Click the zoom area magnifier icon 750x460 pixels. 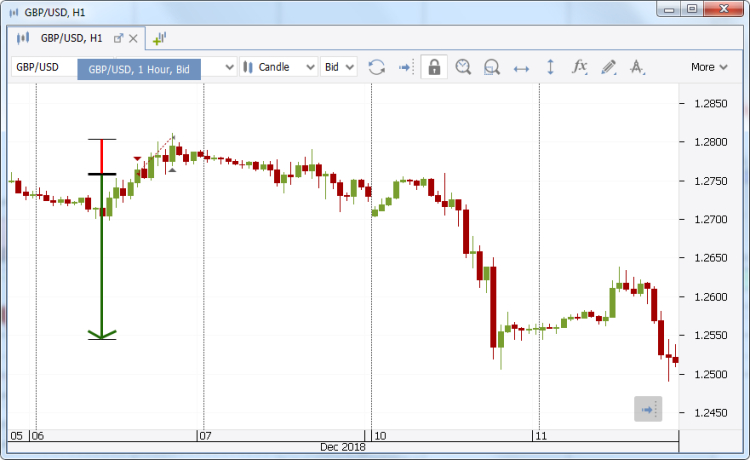pos(491,67)
